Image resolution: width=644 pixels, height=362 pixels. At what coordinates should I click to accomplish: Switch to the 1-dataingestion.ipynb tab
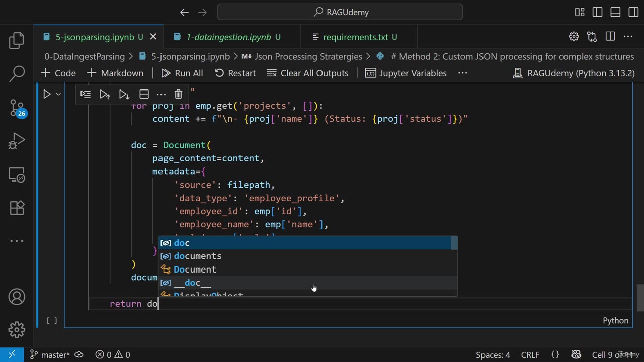tap(228, 37)
